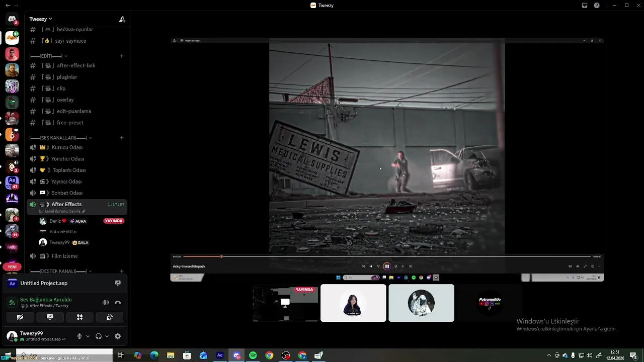Click the screen share button in voice panel
The width and height of the screenshot is (644, 362).
[x=50, y=317]
